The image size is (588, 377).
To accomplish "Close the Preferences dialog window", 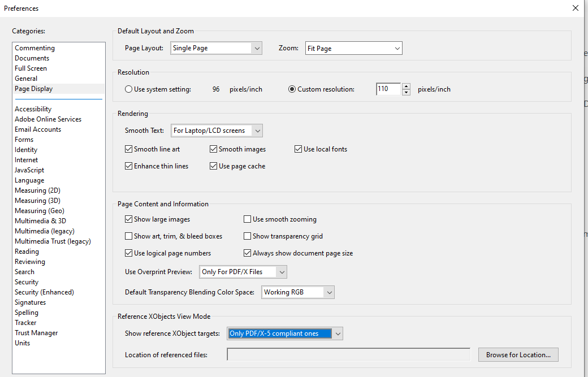I will 576,8.
